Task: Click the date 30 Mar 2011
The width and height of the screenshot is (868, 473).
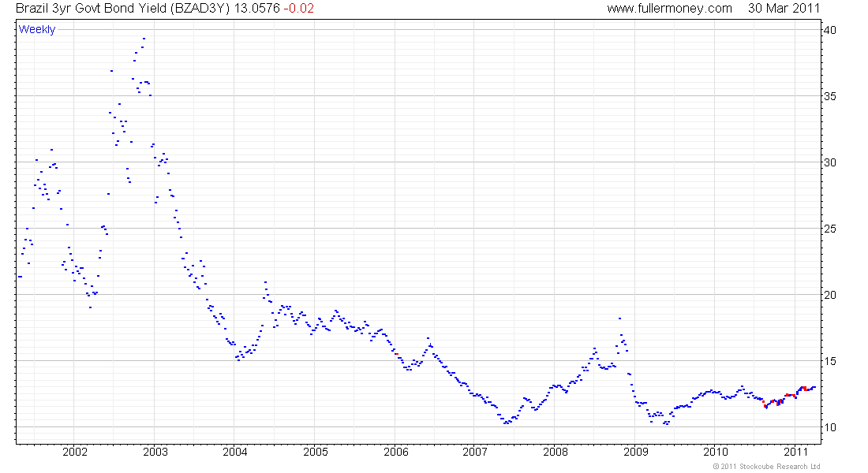Action: coord(784,9)
